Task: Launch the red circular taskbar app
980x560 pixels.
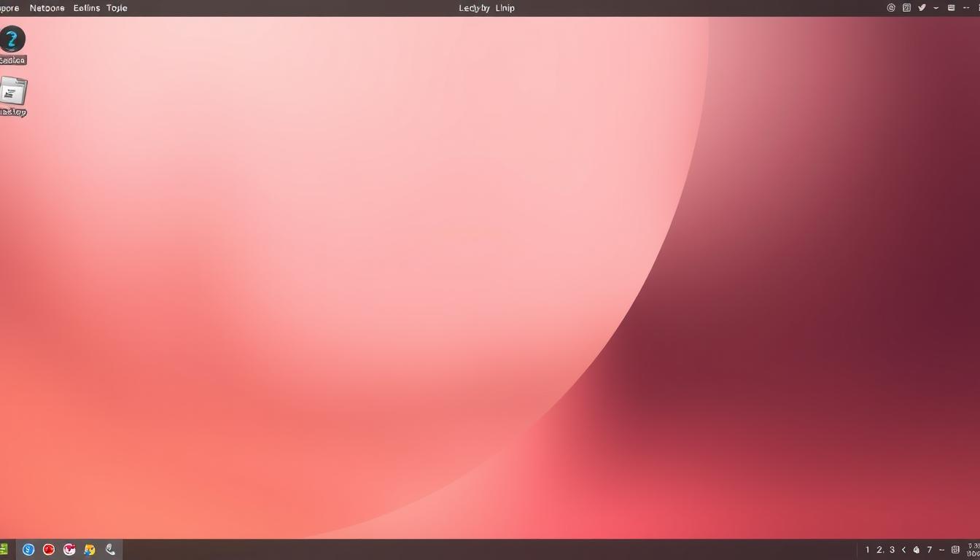Action: click(49, 550)
